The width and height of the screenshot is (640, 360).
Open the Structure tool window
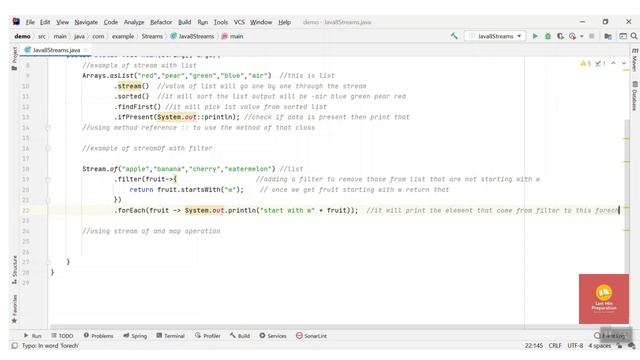click(15, 269)
